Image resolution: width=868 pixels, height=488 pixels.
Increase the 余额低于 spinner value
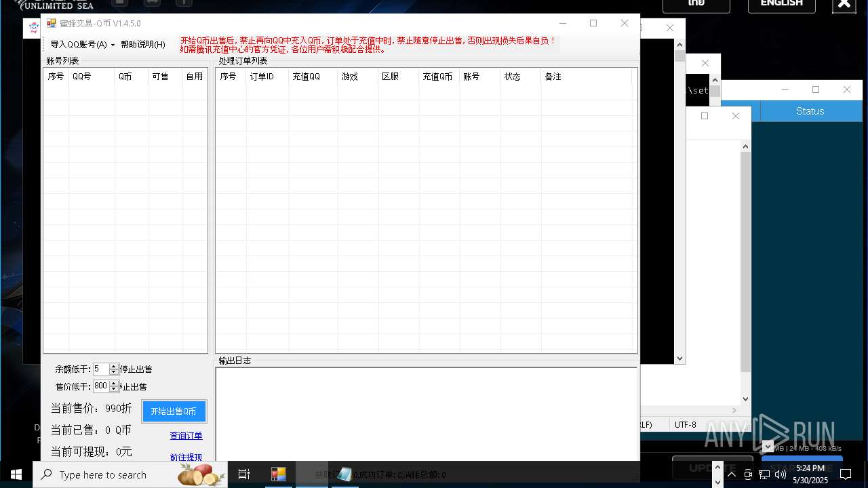pyautogui.click(x=114, y=367)
